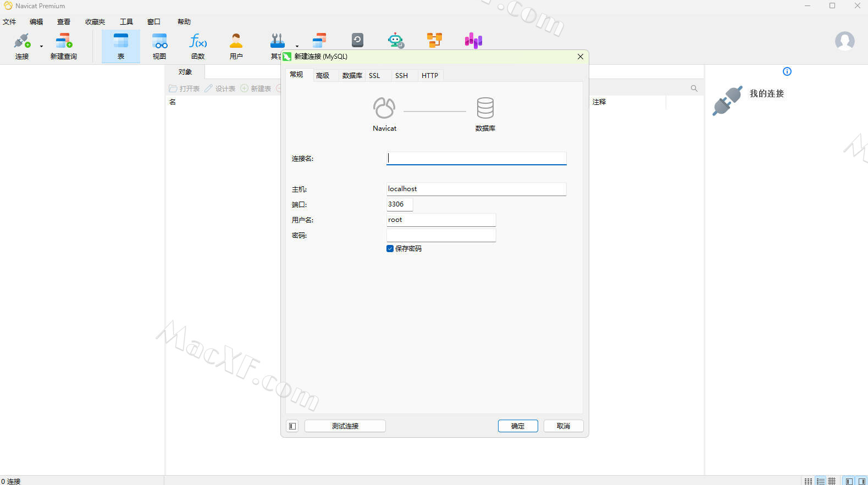868x485 pixels.
Task: Click the 数据库 cylinder icon in dialog
Action: click(x=485, y=108)
